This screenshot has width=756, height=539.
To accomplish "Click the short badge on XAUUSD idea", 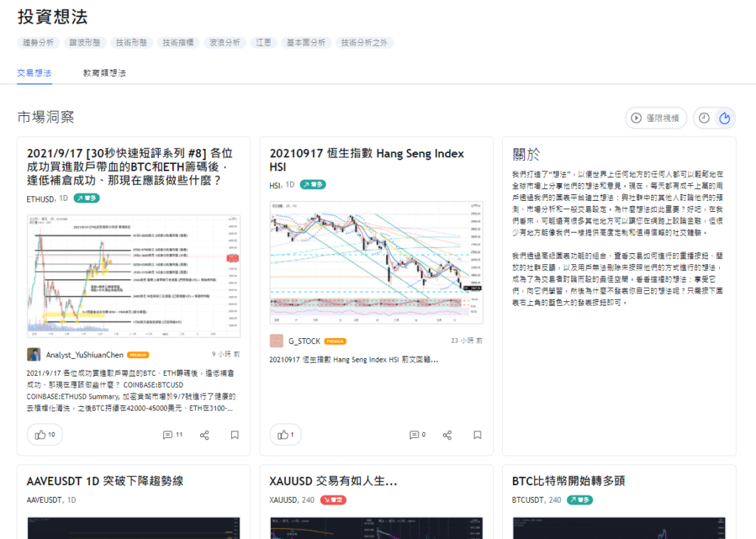I will click(333, 500).
